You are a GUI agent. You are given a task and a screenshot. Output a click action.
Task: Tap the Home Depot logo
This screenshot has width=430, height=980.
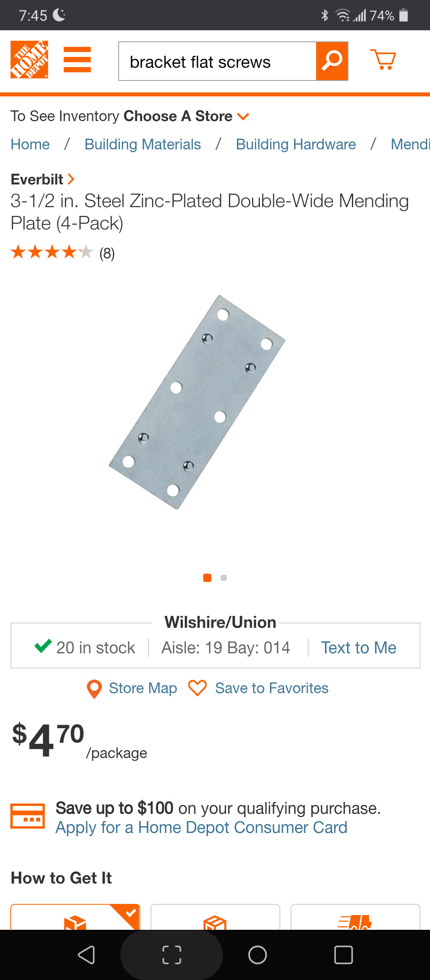[29, 60]
